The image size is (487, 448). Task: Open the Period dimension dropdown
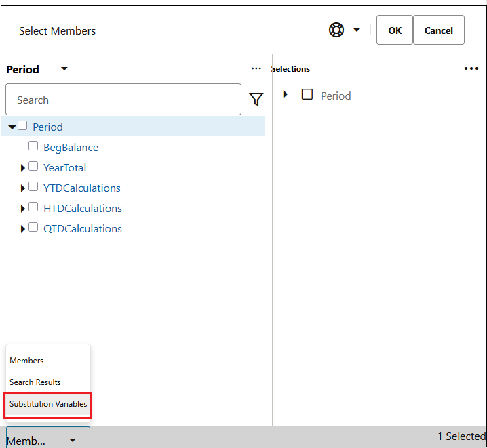(64, 69)
